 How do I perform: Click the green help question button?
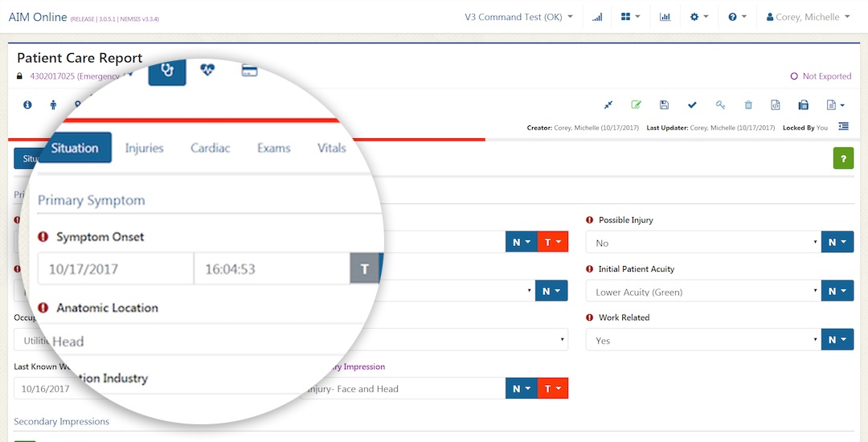(842, 159)
